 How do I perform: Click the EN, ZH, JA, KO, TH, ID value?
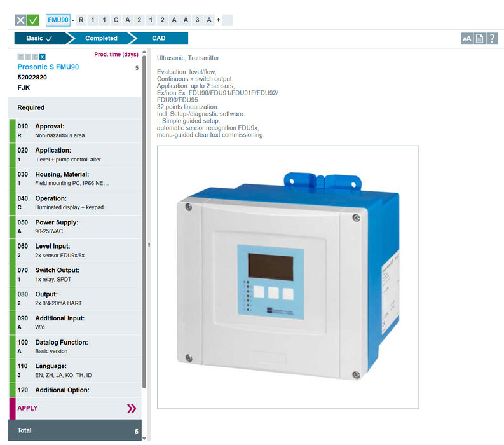[x=64, y=375]
